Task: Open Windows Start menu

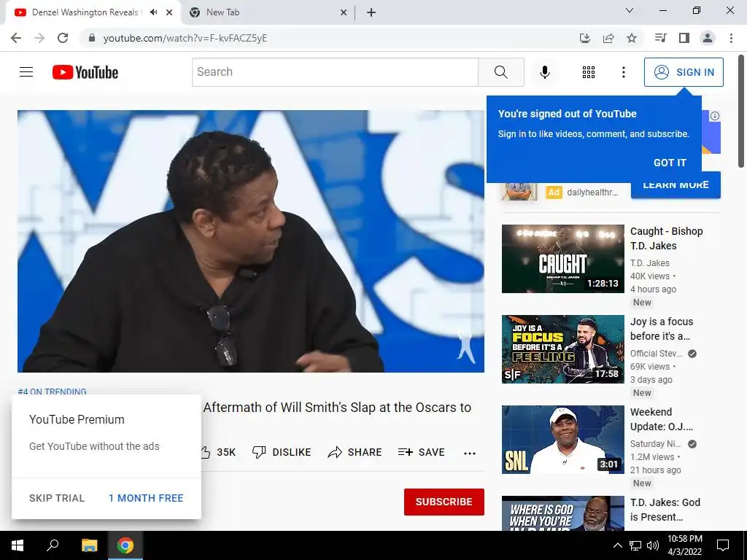Action: (x=18, y=545)
